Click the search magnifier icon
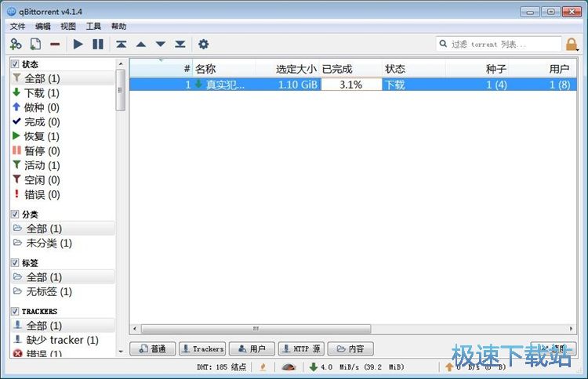Image resolution: width=588 pixels, height=379 pixels. [x=443, y=44]
